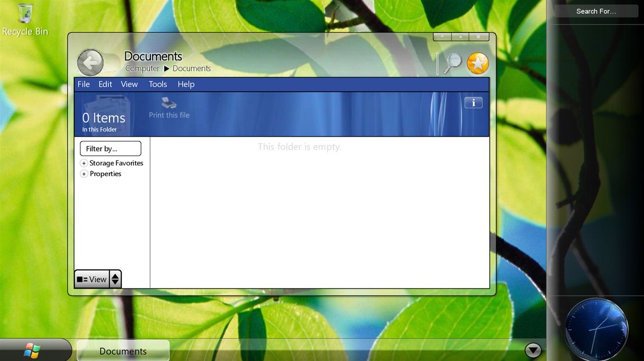The image size is (644, 361).
Task: Click the 'This folder is empty.' text
Action: [x=299, y=147]
